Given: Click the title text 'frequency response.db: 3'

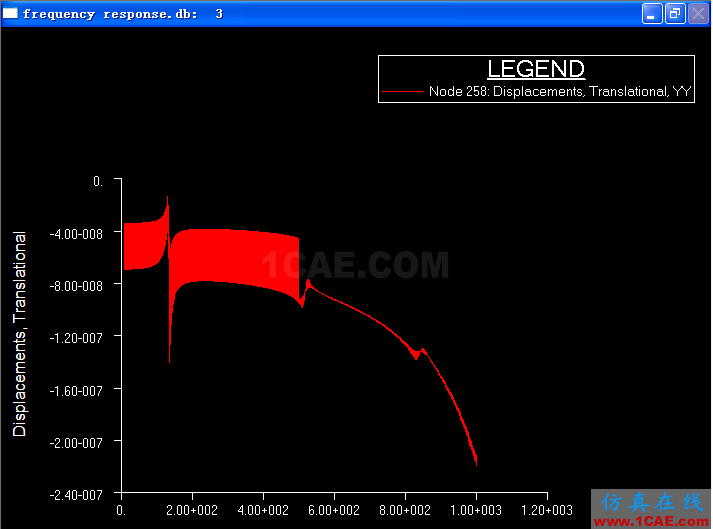Looking at the screenshot, I should (123, 14).
